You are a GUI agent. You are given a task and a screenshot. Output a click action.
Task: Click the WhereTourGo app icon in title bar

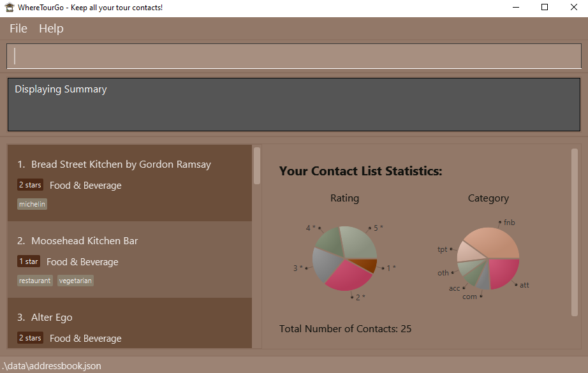pos(9,8)
